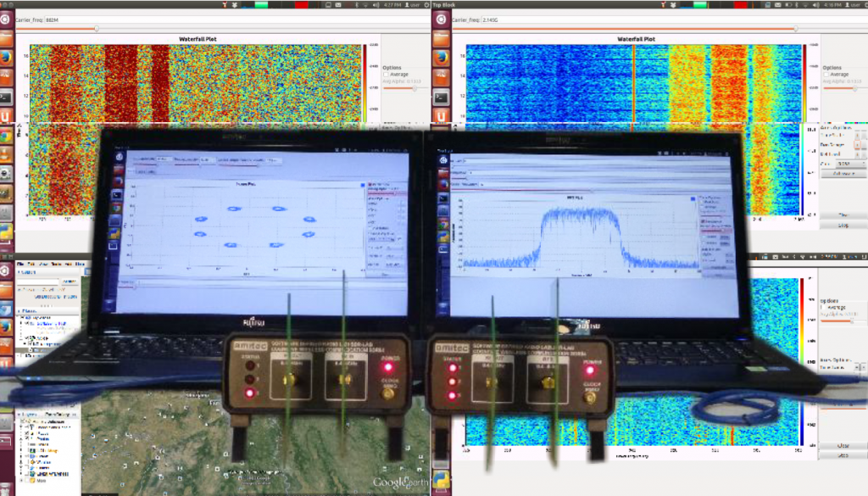Launch VLC from the top-left window launcher

click(6, 154)
